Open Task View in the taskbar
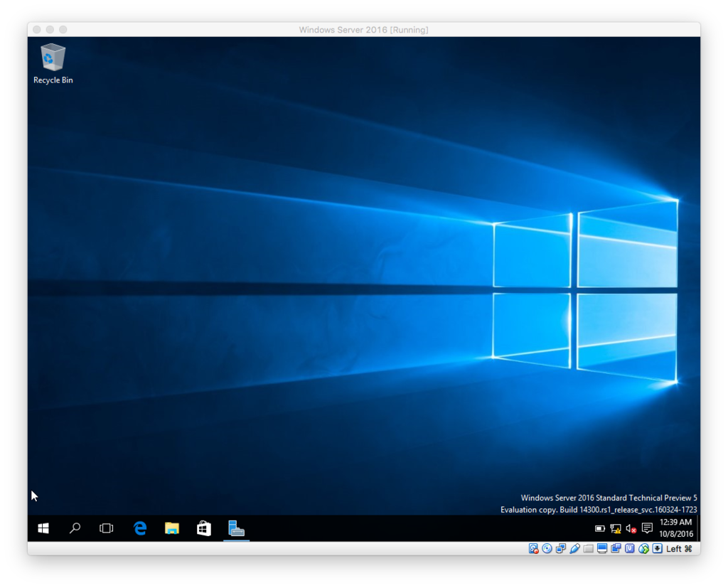Screen dimensions: 728x588 [x=107, y=528]
